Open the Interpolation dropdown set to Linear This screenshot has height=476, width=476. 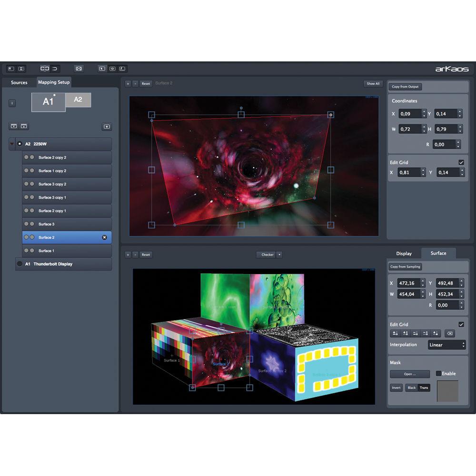click(446, 344)
